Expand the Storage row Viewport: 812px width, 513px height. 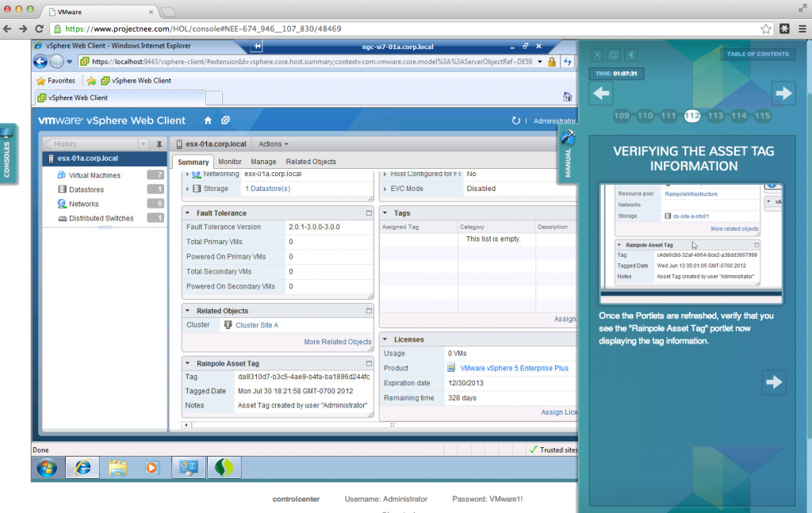[x=187, y=189]
